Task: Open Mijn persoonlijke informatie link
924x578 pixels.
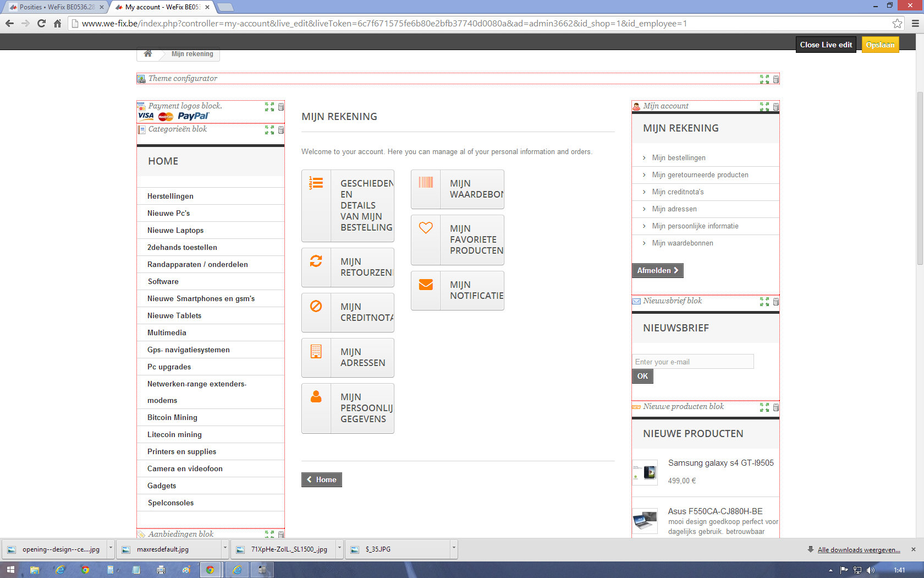Action: coord(695,226)
